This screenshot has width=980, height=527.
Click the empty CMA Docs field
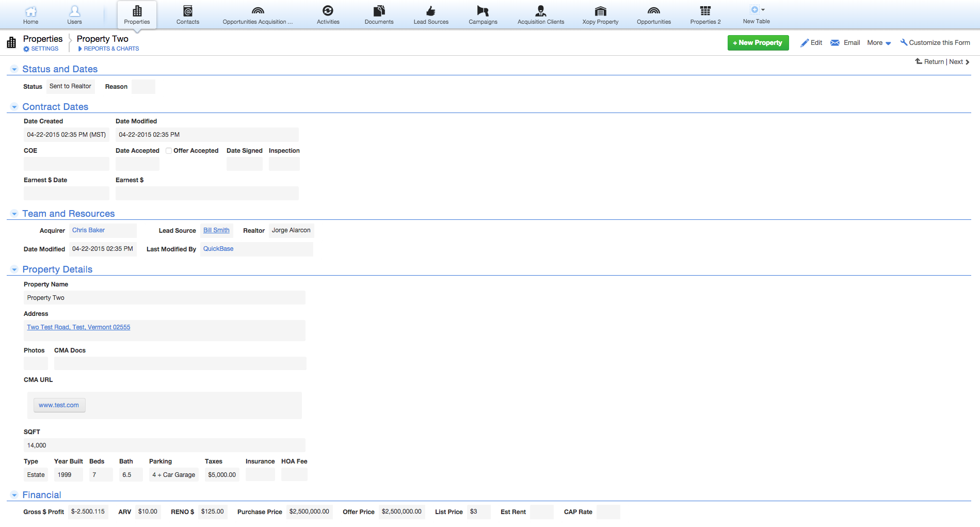coord(180,363)
